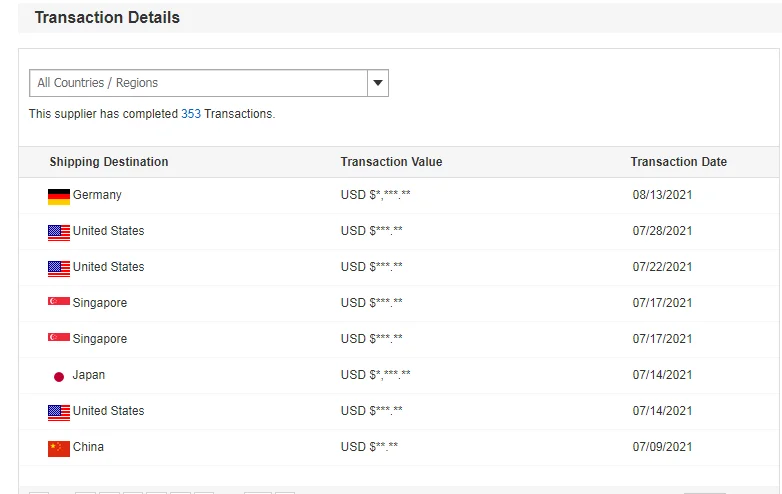Screen dimensions: 782x494
Task: Click the 07/09/2021 transaction date
Action: click(662, 447)
